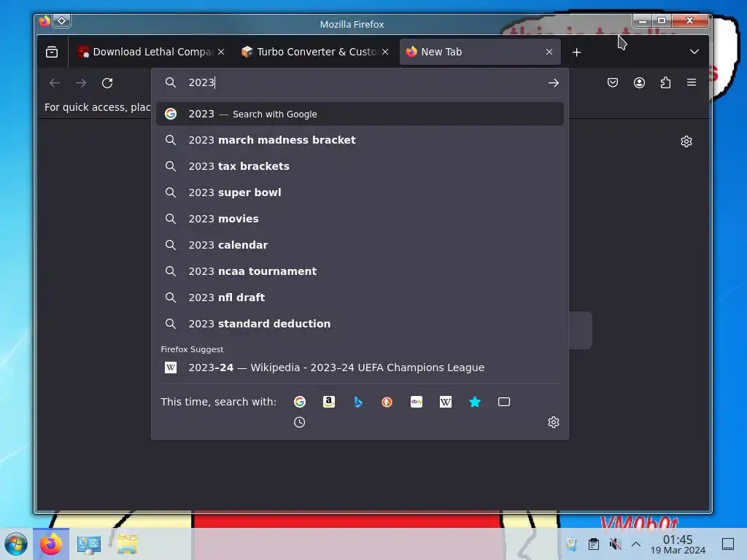
Task: Open a new tab with plus button
Action: click(x=576, y=52)
